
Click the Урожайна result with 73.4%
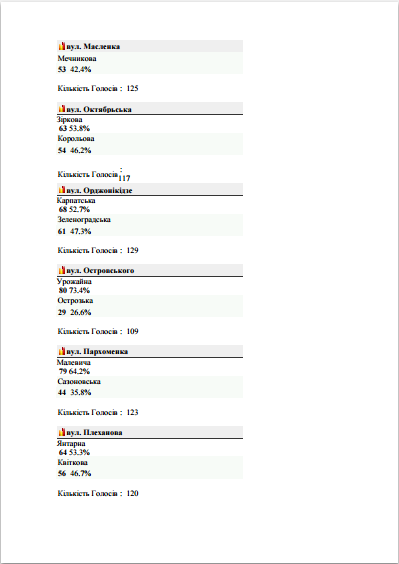pyautogui.click(x=74, y=286)
